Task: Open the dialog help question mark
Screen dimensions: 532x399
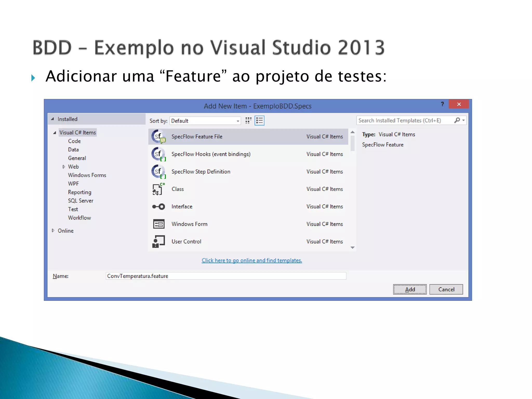Action: pyautogui.click(x=442, y=104)
